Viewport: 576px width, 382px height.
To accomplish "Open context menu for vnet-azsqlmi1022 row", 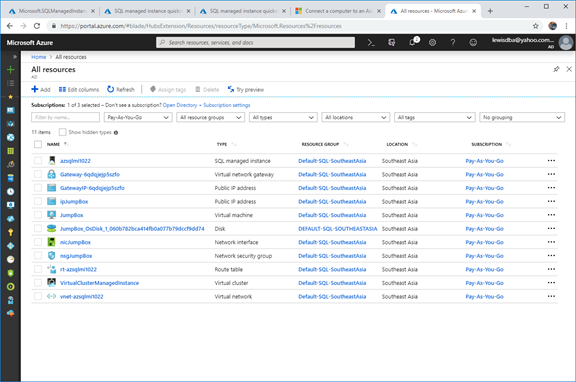I will pos(551,296).
